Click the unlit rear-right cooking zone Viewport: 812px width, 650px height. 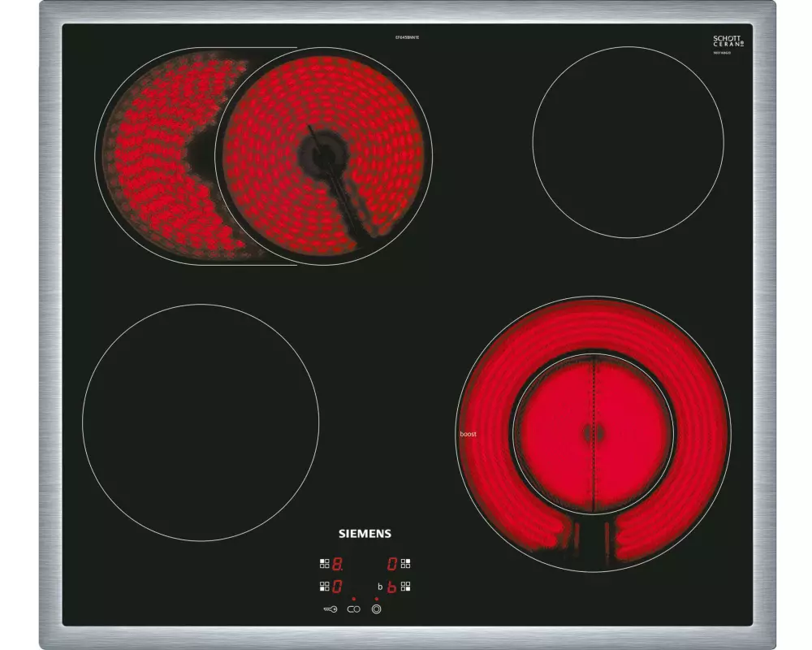628,142
